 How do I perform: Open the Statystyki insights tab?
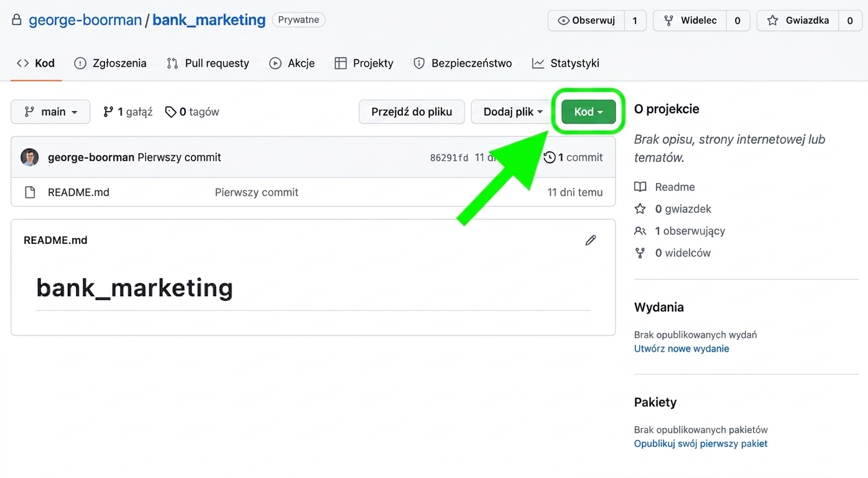click(x=566, y=63)
